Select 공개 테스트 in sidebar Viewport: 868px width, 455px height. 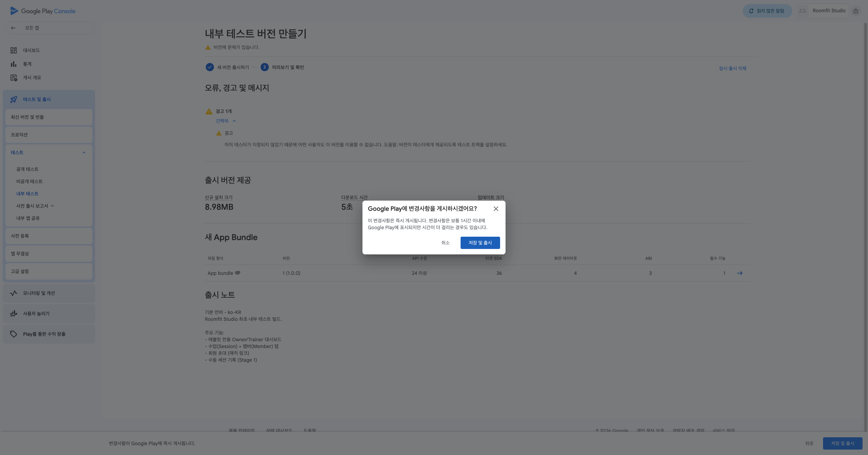pos(27,169)
